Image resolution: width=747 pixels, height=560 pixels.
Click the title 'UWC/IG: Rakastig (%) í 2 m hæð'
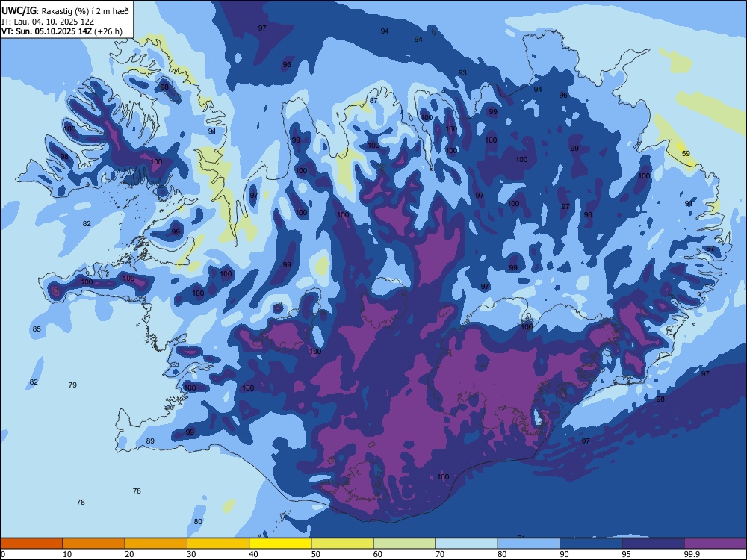tap(65, 11)
